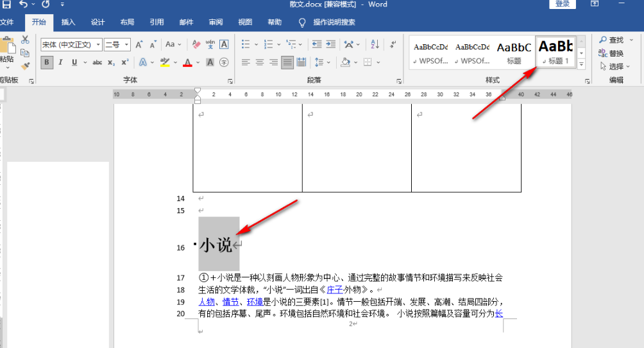This screenshot has height=348, width=644.
Task: Copy the selection to clipboard
Action: coord(25,53)
